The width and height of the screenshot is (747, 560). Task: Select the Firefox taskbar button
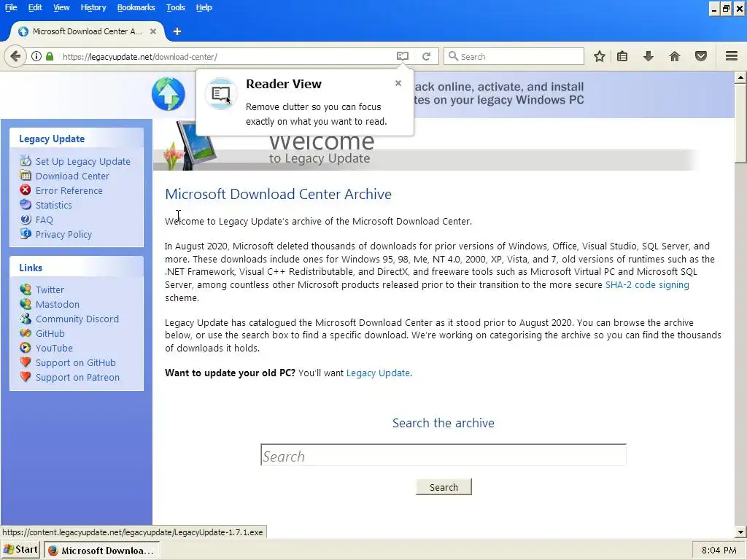click(x=101, y=551)
